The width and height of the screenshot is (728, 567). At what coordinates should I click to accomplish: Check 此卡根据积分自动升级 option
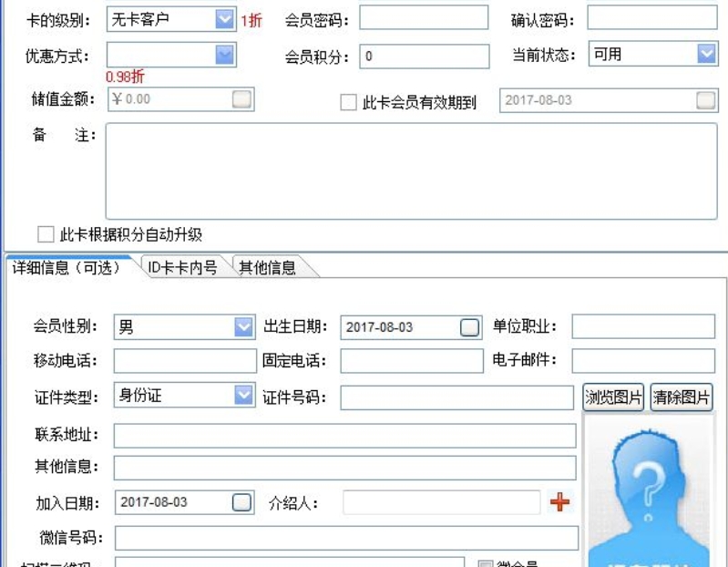[x=46, y=234]
